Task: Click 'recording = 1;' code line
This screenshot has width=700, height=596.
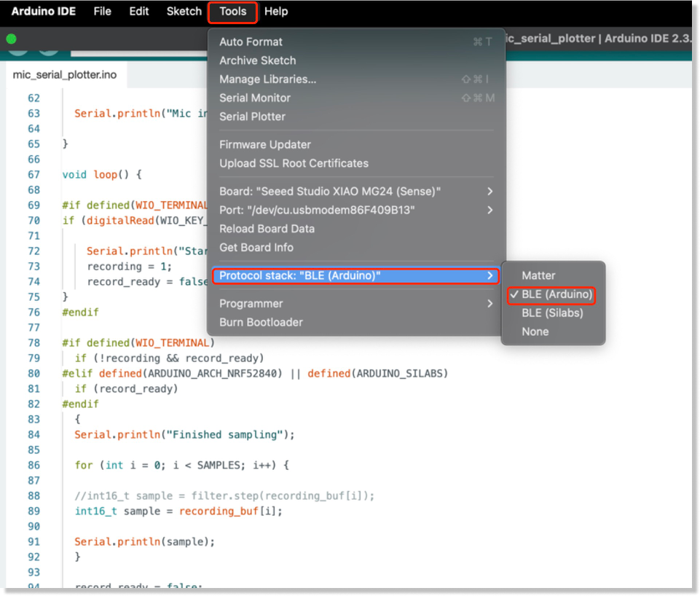Action: coord(129,267)
